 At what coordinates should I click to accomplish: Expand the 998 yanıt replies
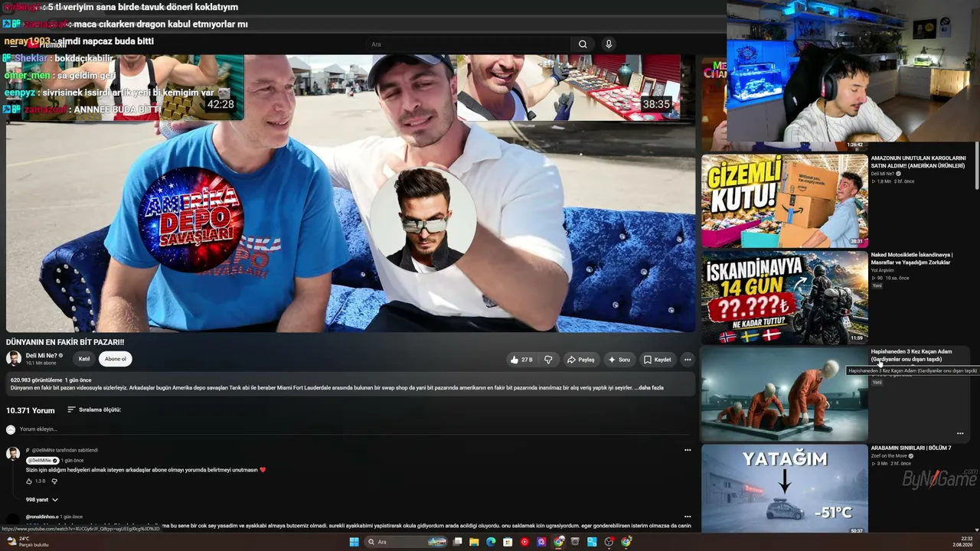(42, 500)
